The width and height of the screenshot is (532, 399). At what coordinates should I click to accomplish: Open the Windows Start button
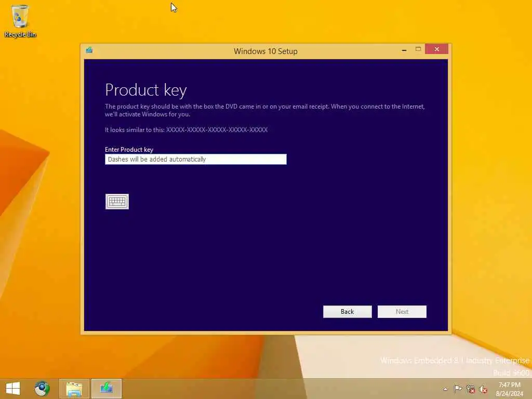[13, 389]
